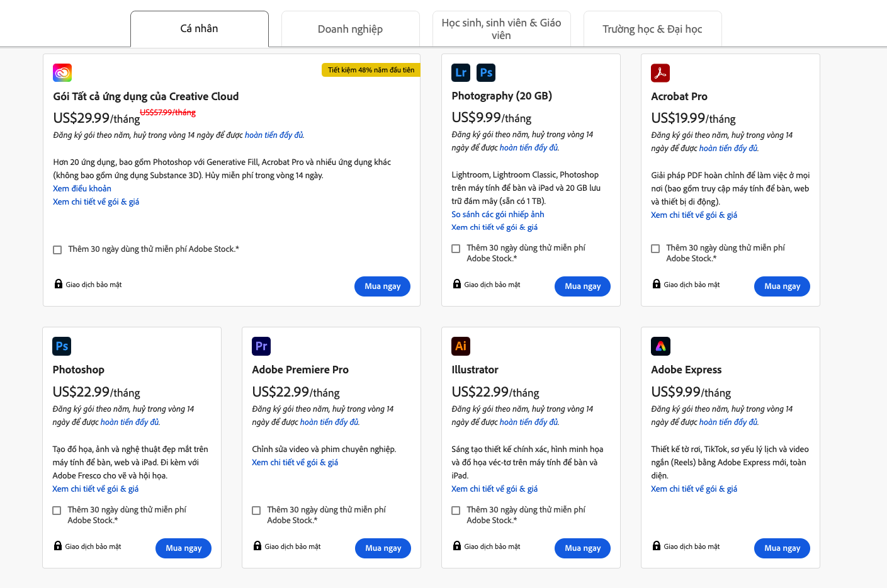Click hoàn tiền đầy đủ link in Photography card
Viewport: 887px width, 588px height.
529,148
